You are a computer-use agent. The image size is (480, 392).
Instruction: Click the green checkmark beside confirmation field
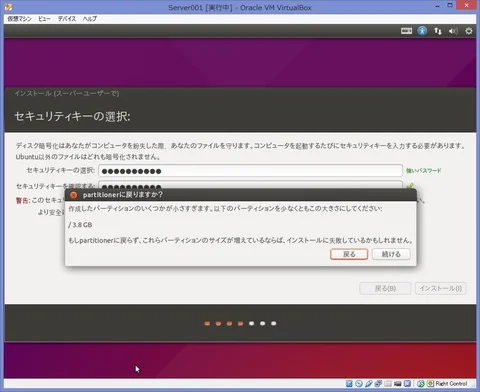click(x=410, y=186)
